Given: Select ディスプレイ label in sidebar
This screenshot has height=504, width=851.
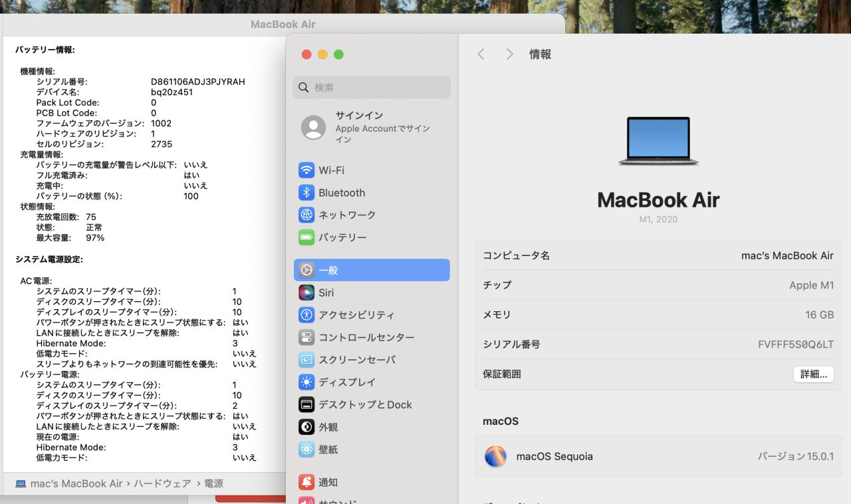Looking at the screenshot, I should point(347,382).
